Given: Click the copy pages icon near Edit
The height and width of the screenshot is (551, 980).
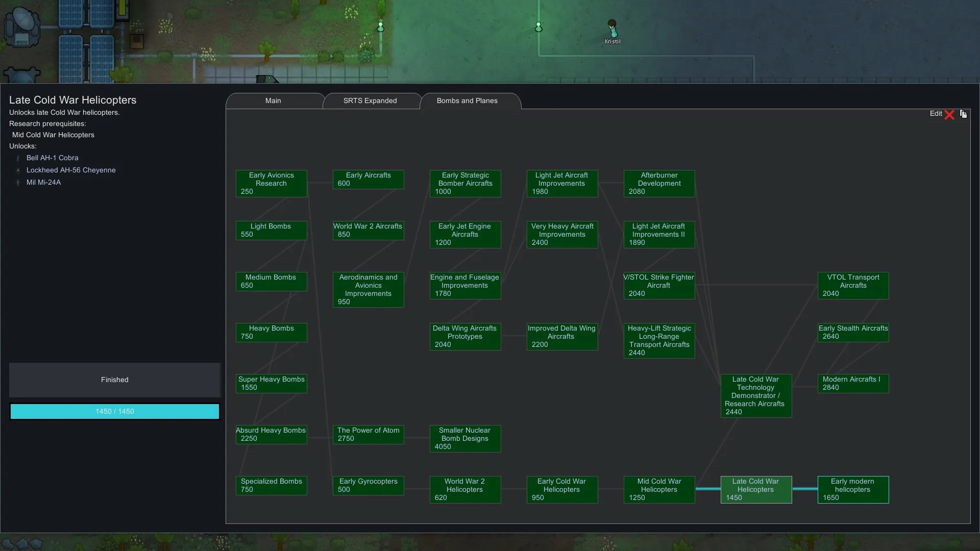Looking at the screenshot, I should [963, 114].
